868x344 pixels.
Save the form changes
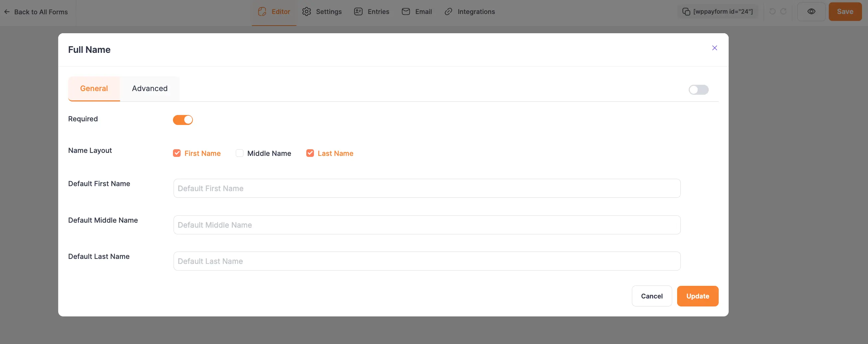[x=845, y=11]
